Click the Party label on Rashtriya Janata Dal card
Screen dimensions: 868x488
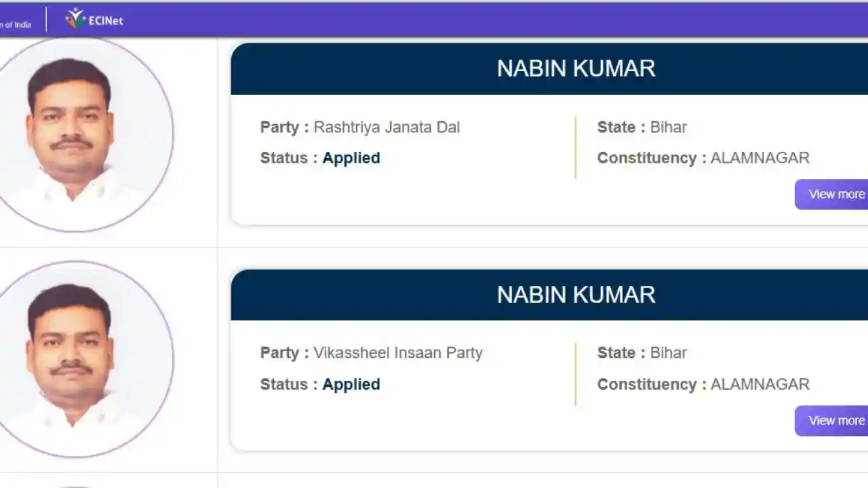pyautogui.click(x=279, y=127)
